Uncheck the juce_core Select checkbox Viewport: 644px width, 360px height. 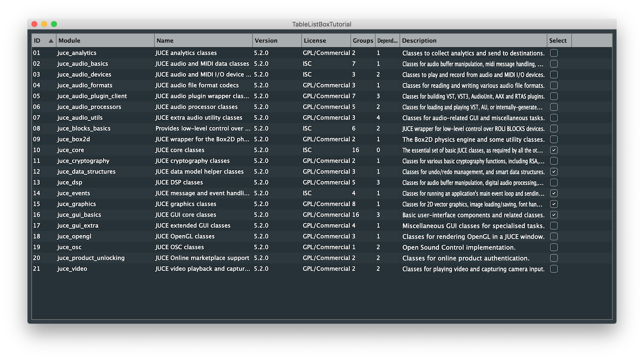(x=554, y=150)
